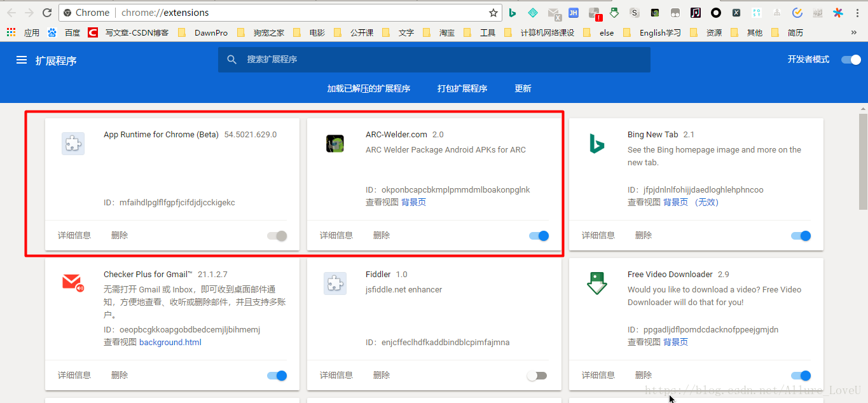
Task: Click the Gmail checker toolbar icon
Action: point(554,13)
